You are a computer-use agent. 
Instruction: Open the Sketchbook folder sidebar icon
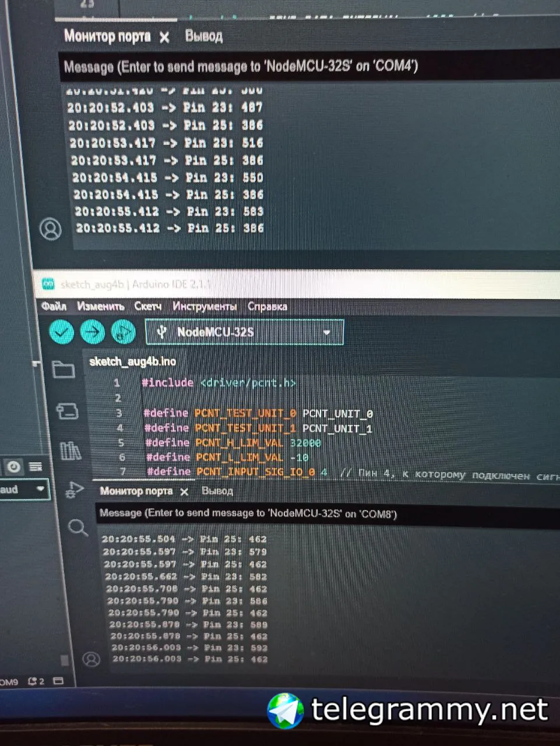coord(63,370)
